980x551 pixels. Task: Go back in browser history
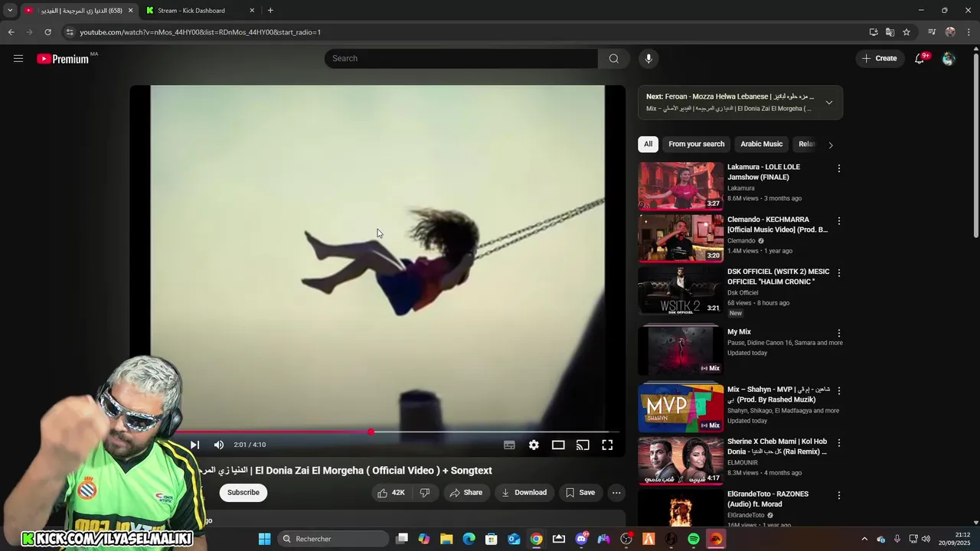click(x=11, y=32)
